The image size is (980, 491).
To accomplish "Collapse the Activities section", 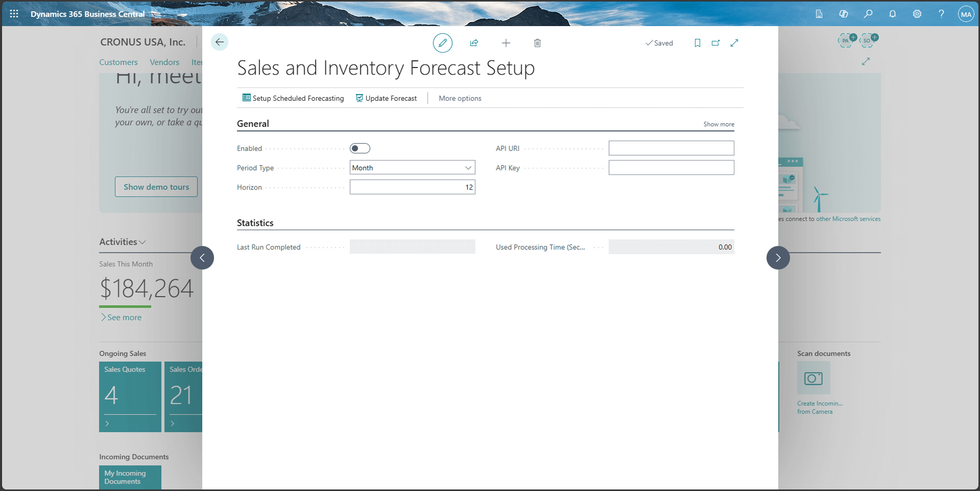I will coord(143,242).
